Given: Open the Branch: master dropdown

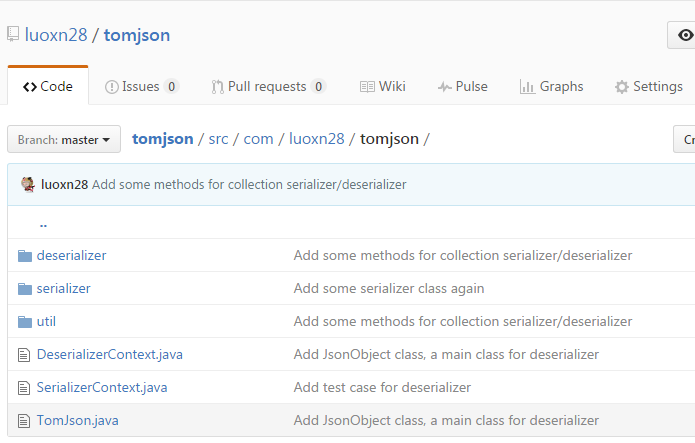Looking at the screenshot, I should [64, 139].
